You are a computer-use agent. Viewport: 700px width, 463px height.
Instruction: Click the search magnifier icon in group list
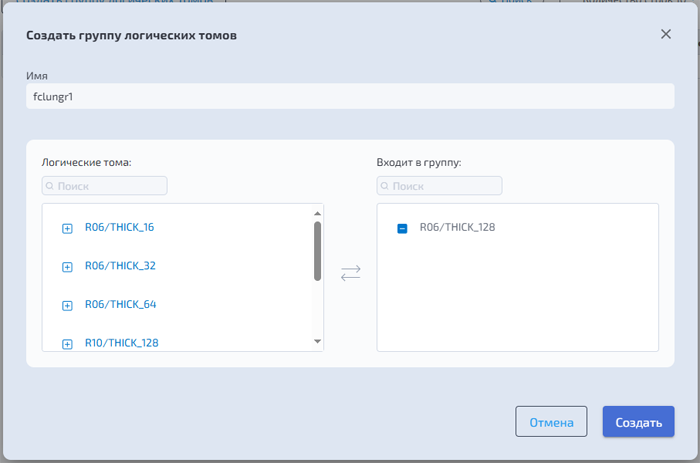coord(384,186)
